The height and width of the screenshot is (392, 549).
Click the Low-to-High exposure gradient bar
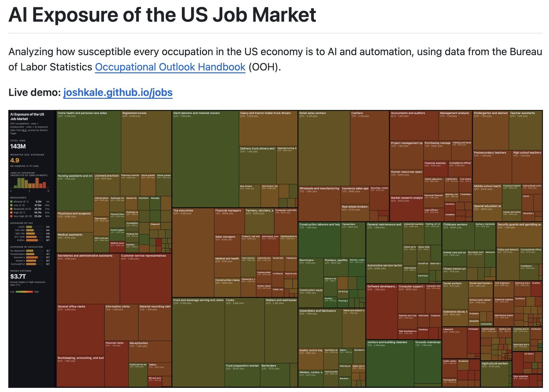point(24,292)
